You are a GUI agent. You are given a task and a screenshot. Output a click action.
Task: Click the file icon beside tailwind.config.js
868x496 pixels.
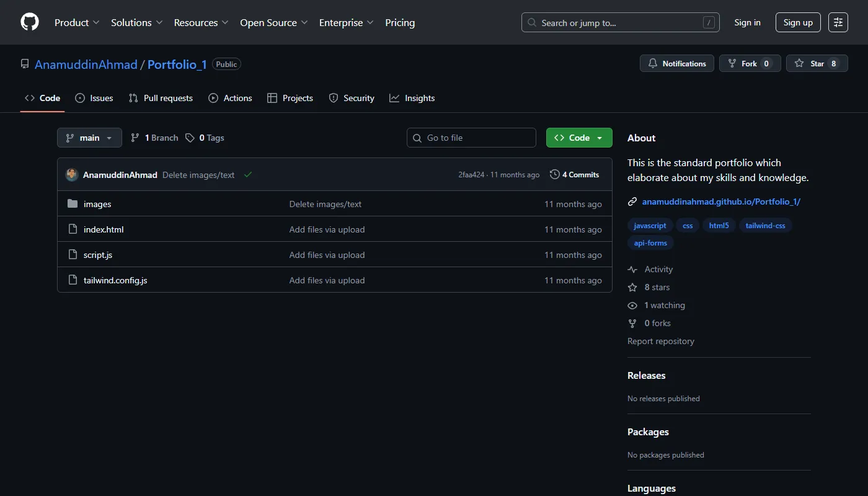(x=73, y=280)
